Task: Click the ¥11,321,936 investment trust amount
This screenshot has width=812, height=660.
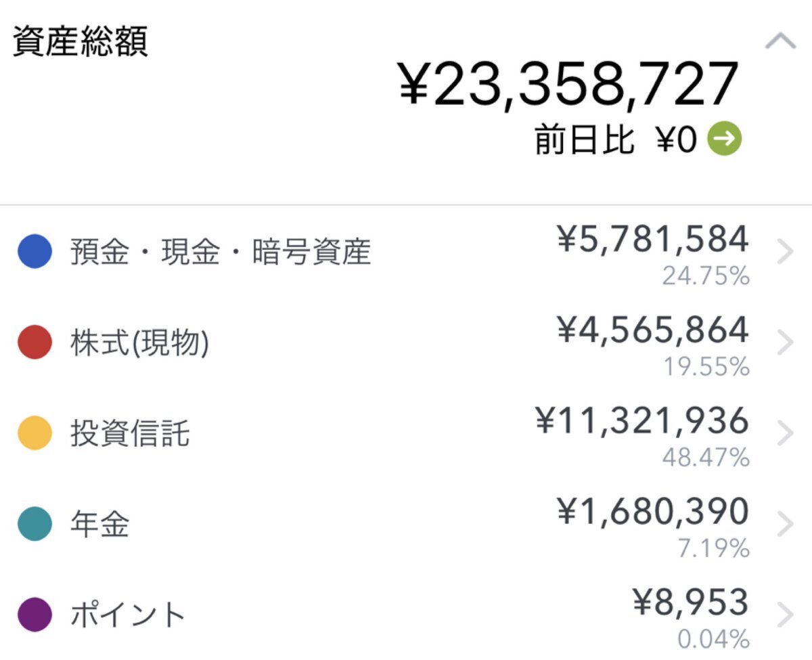Action: coord(642,420)
